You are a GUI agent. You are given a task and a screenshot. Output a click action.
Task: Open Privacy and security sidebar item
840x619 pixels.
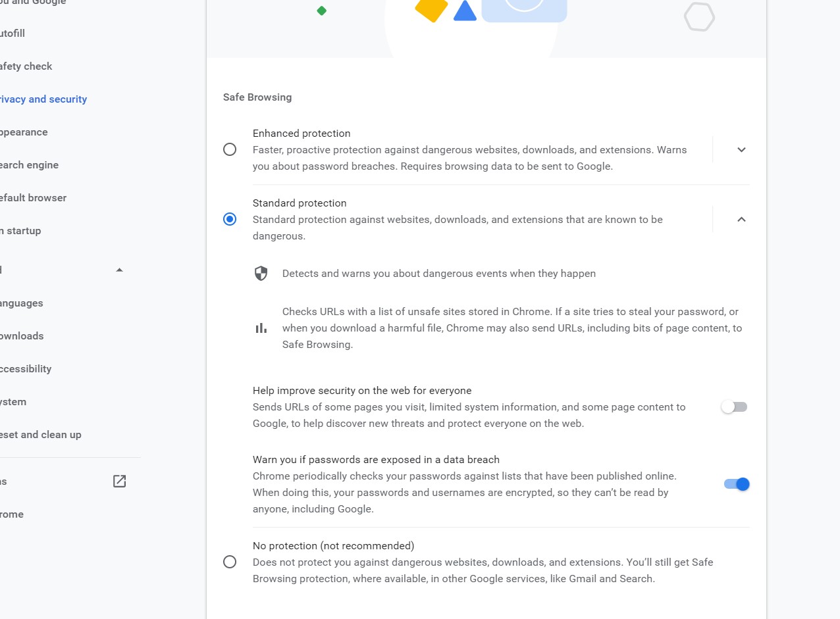coord(43,99)
